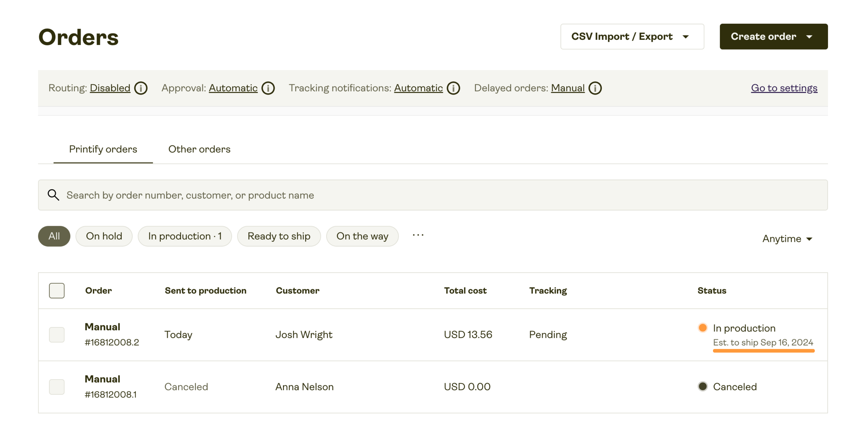Click the Approval info icon
This screenshot has height=437, width=868.
268,88
